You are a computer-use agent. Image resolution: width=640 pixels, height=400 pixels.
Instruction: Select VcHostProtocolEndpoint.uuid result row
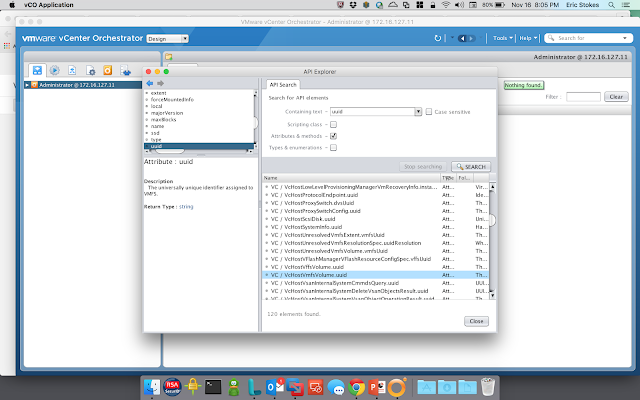[376, 195]
